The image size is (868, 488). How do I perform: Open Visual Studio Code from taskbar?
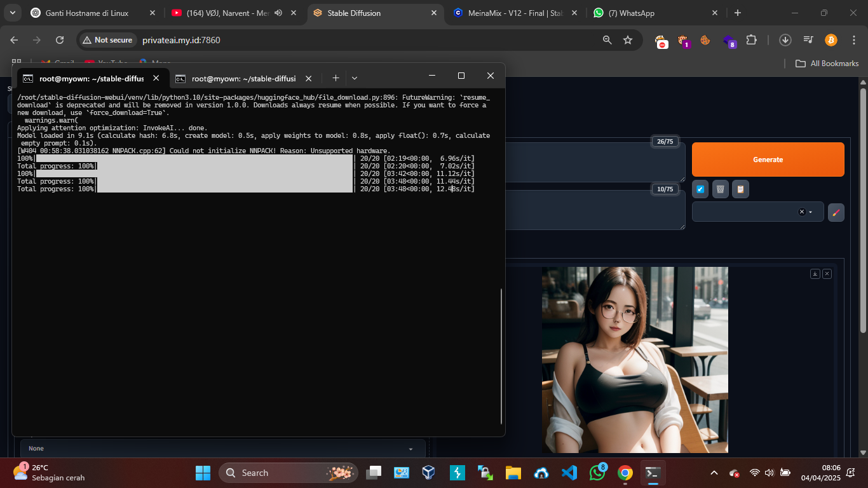click(x=569, y=473)
